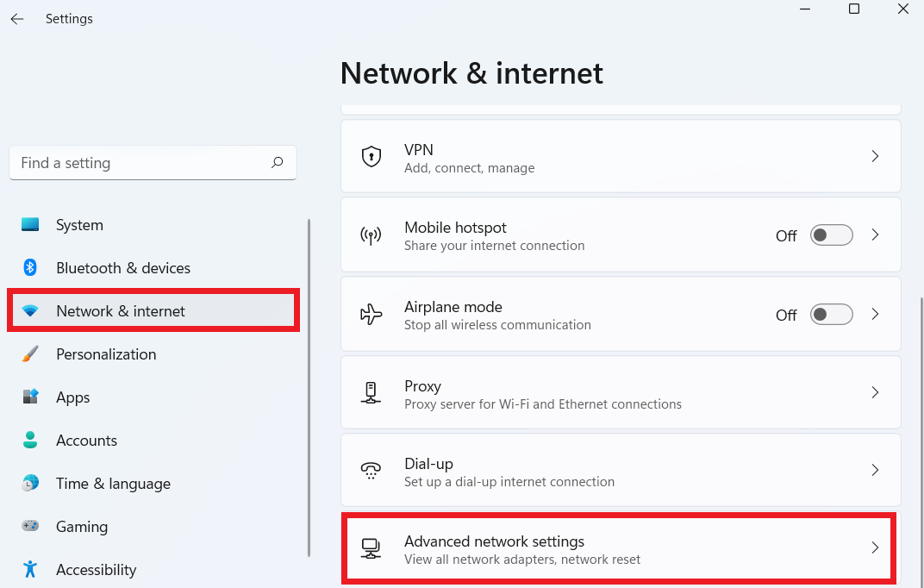
Task: Click the Mobile hotspot antenna icon
Action: click(x=371, y=235)
